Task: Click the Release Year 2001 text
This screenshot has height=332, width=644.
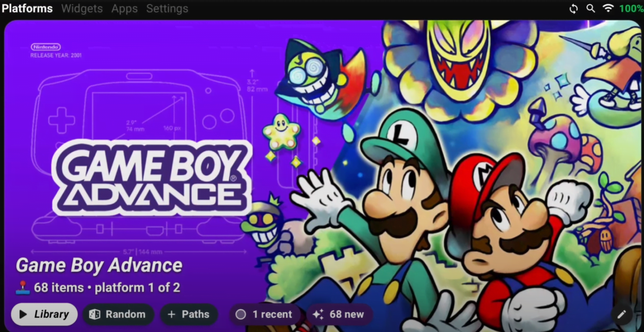Action: point(56,55)
